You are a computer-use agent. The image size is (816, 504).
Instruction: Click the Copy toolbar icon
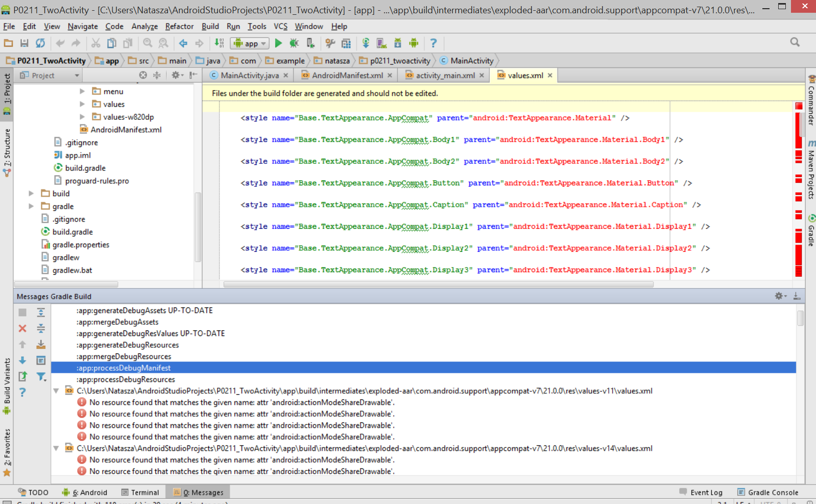(x=112, y=43)
